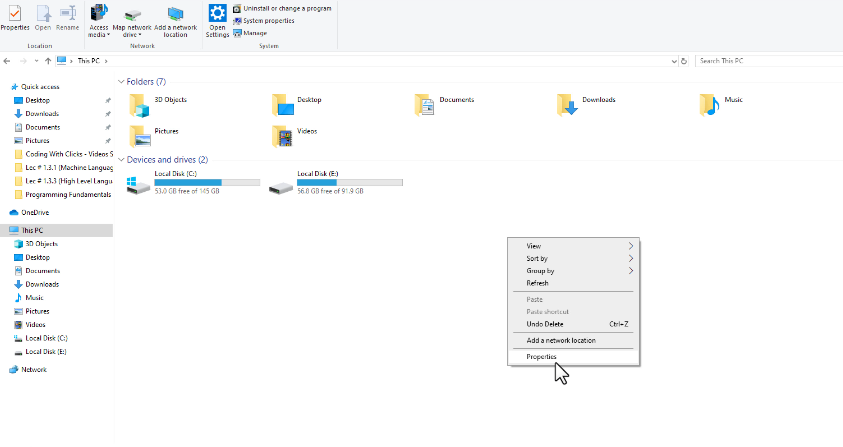Click Uninstall or change a program
The image size is (843, 447).
click(282, 9)
